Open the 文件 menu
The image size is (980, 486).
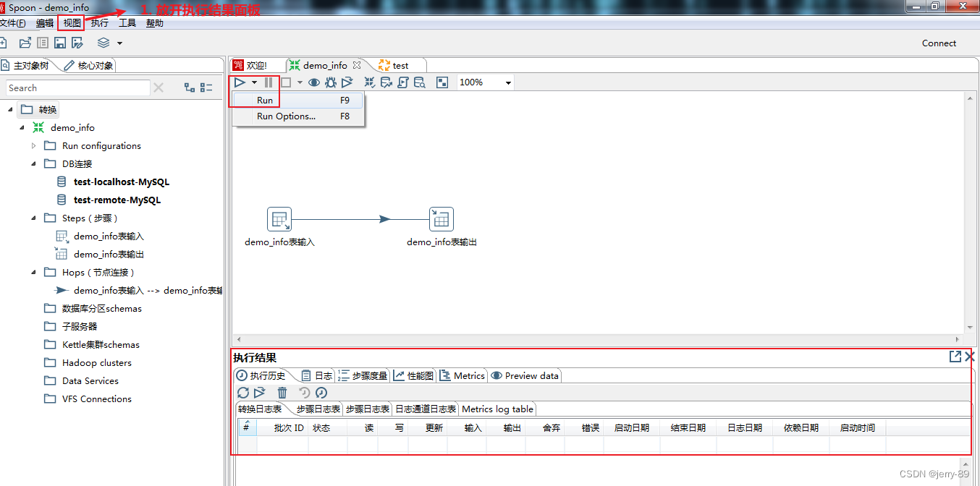(13, 23)
